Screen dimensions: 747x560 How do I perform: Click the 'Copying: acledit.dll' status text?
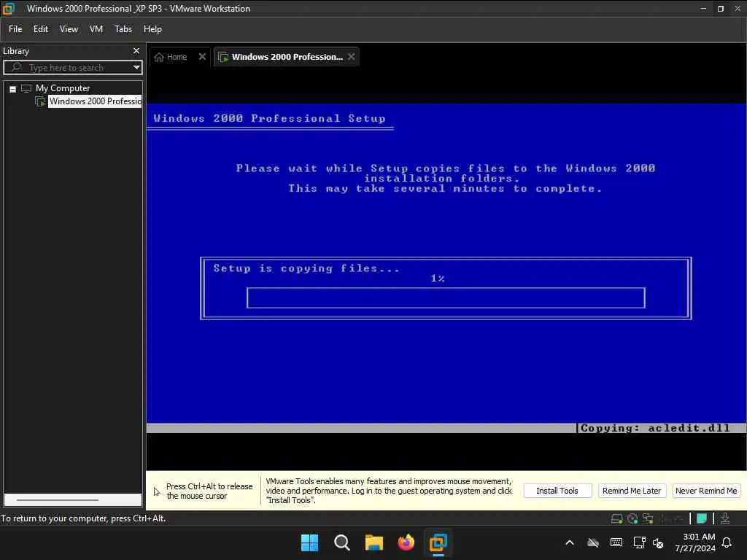pyautogui.click(x=655, y=428)
